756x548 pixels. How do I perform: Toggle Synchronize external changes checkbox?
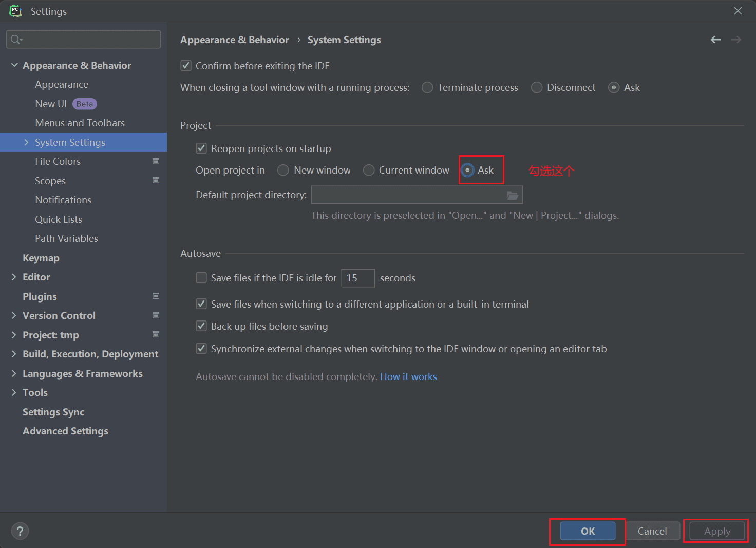201,349
